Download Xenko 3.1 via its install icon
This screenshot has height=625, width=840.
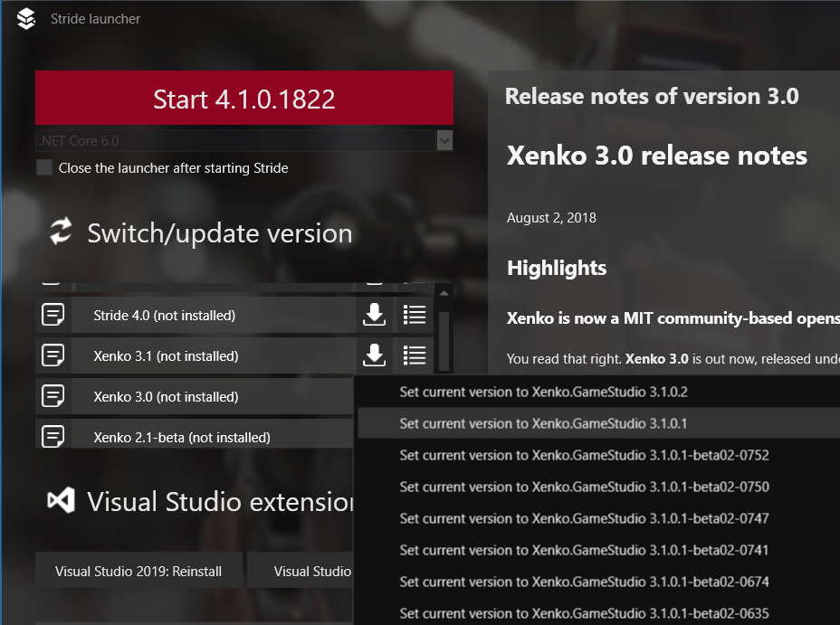click(374, 355)
